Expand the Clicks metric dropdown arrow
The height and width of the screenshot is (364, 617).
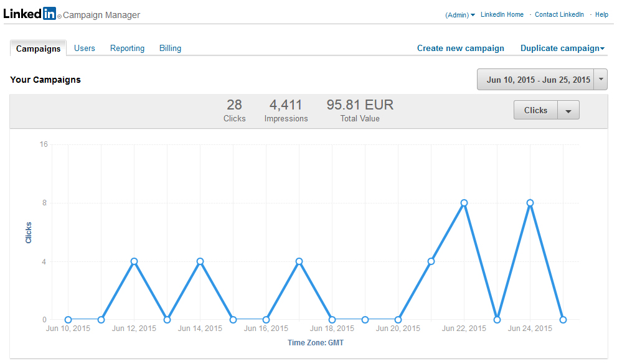pos(568,111)
